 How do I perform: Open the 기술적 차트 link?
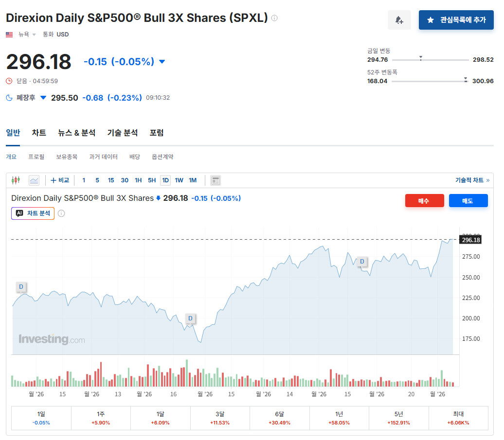coord(472,180)
